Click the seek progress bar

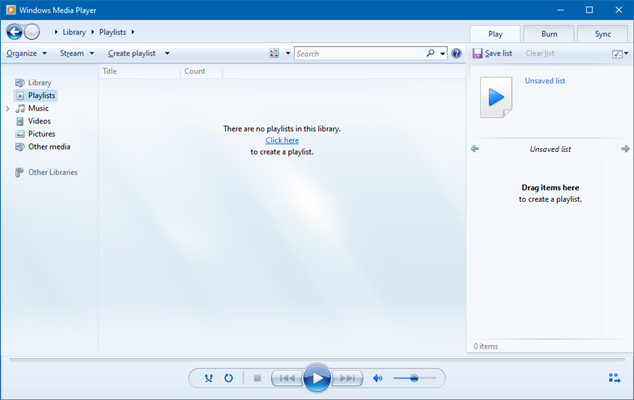pos(317,359)
